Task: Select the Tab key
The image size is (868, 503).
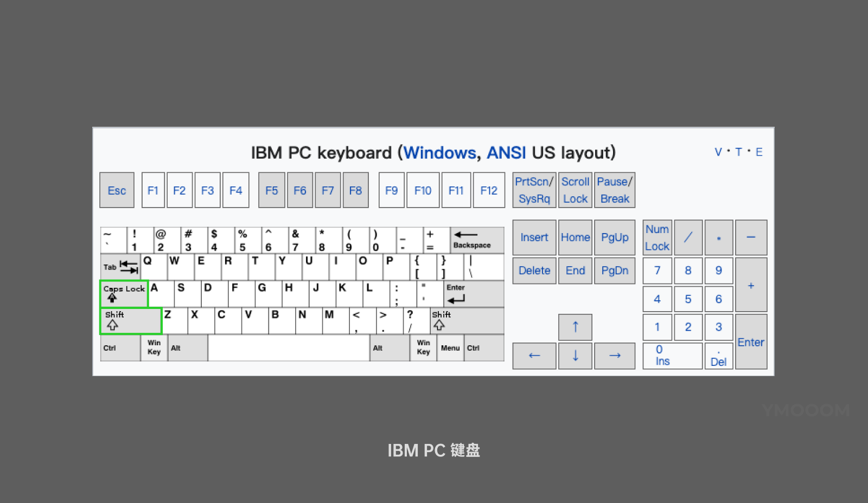Action: (120, 267)
